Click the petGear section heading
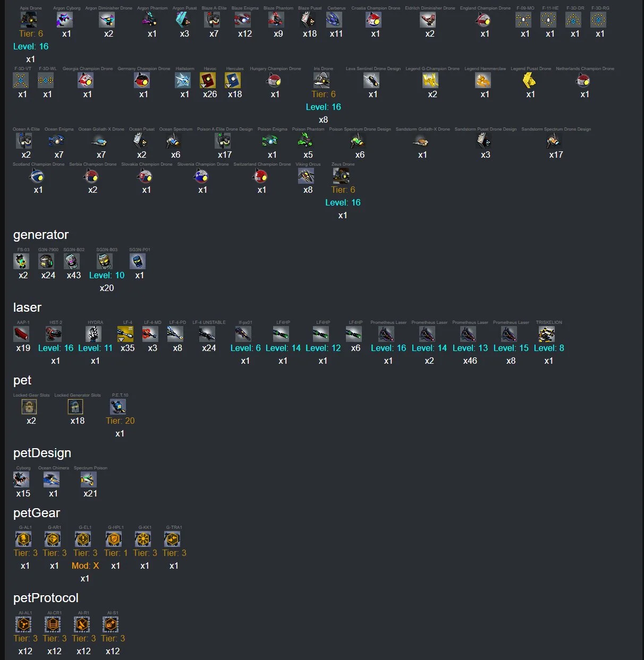The width and height of the screenshot is (644, 660). tap(37, 513)
